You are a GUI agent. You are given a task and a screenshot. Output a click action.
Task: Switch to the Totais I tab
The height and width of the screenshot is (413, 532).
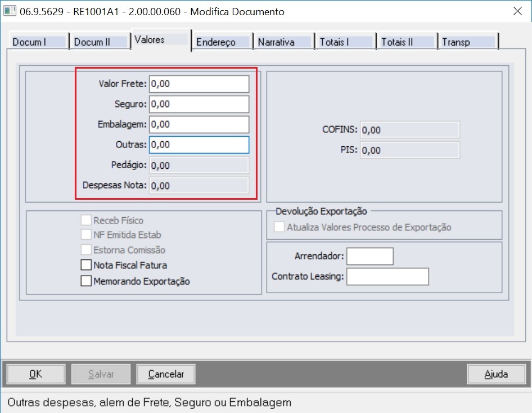point(345,42)
